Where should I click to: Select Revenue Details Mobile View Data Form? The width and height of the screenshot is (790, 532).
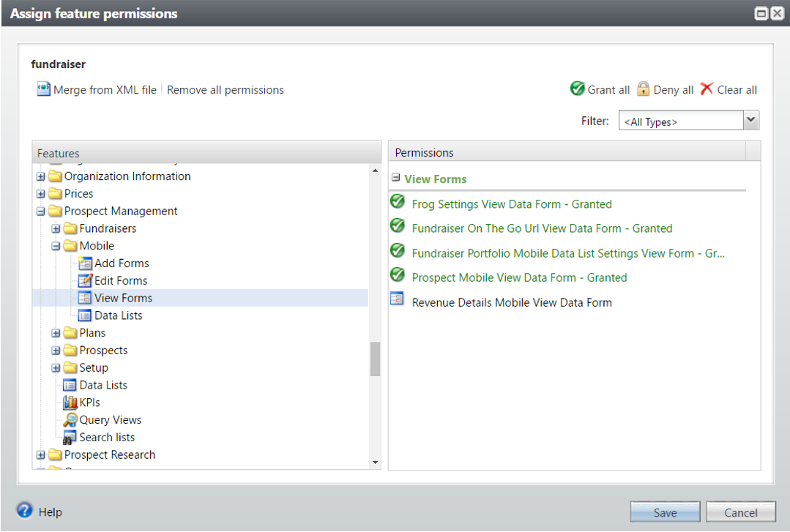pos(512,302)
